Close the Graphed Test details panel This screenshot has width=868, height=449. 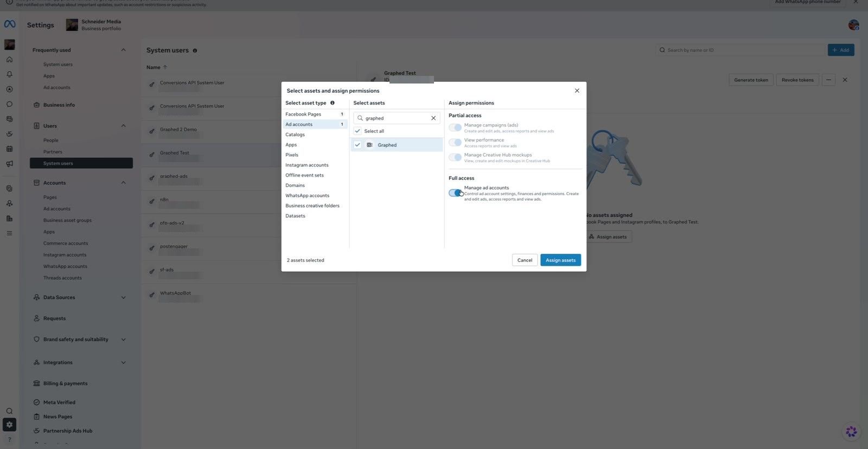click(845, 80)
